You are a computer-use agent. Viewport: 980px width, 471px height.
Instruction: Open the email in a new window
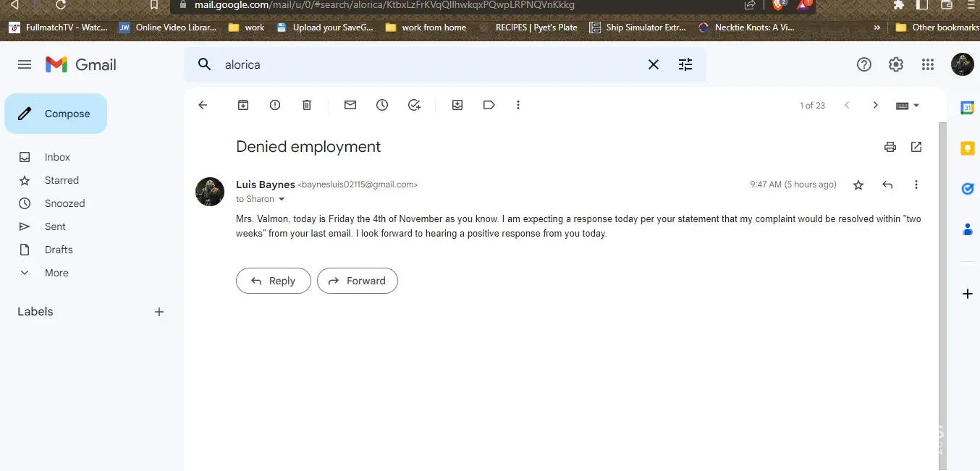click(x=916, y=147)
